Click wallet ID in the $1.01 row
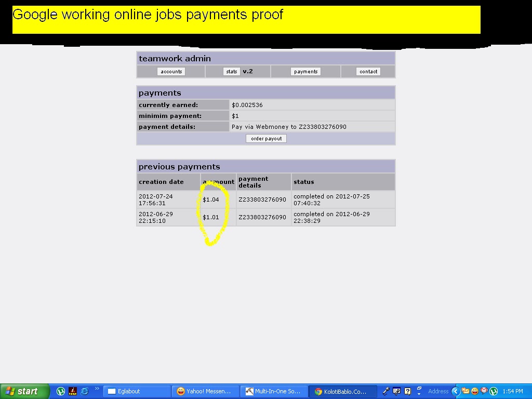Image resolution: width=532 pixels, height=399 pixels. coord(262,217)
